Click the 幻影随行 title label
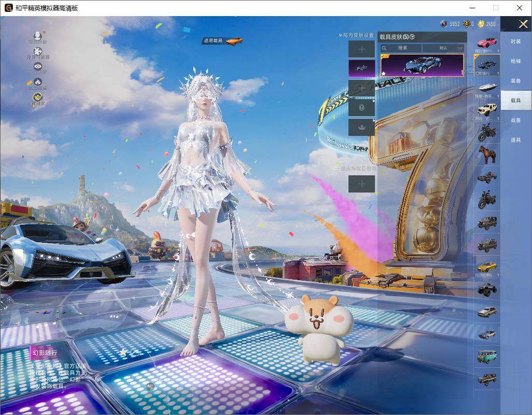Viewport: 532px width, 415px height. 45,353
